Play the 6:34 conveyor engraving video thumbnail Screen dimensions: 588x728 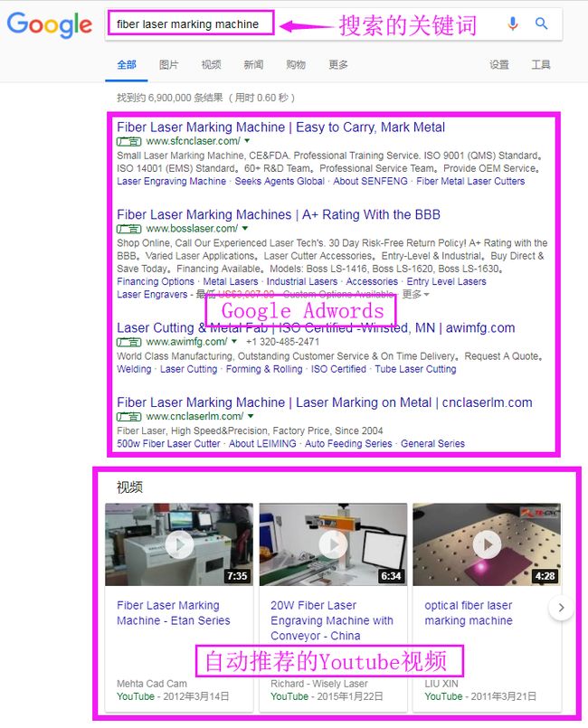(x=333, y=544)
